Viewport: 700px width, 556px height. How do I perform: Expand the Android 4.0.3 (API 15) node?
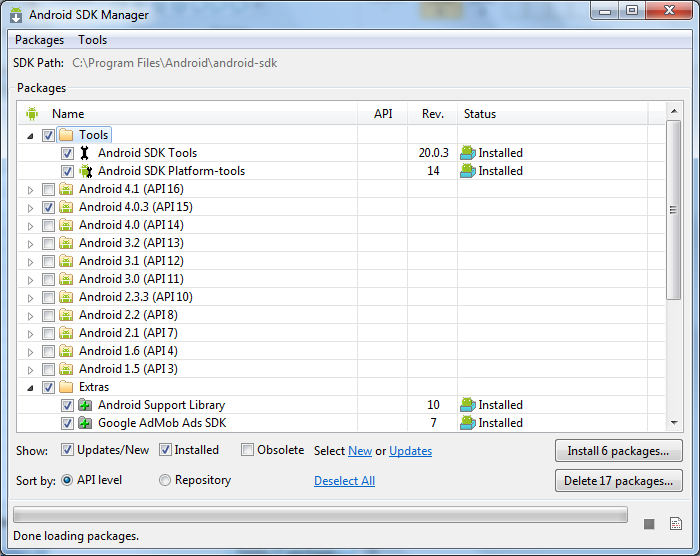(x=30, y=208)
